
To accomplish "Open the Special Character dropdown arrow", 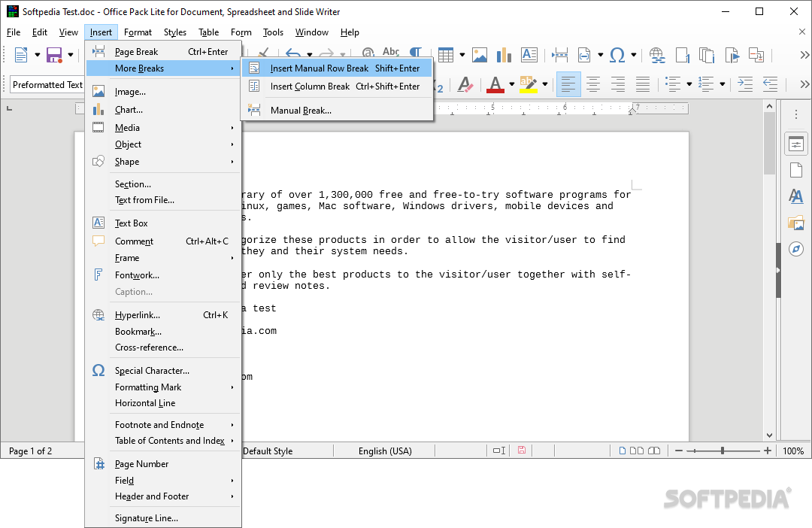I will pyautogui.click(x=633, y=54).
